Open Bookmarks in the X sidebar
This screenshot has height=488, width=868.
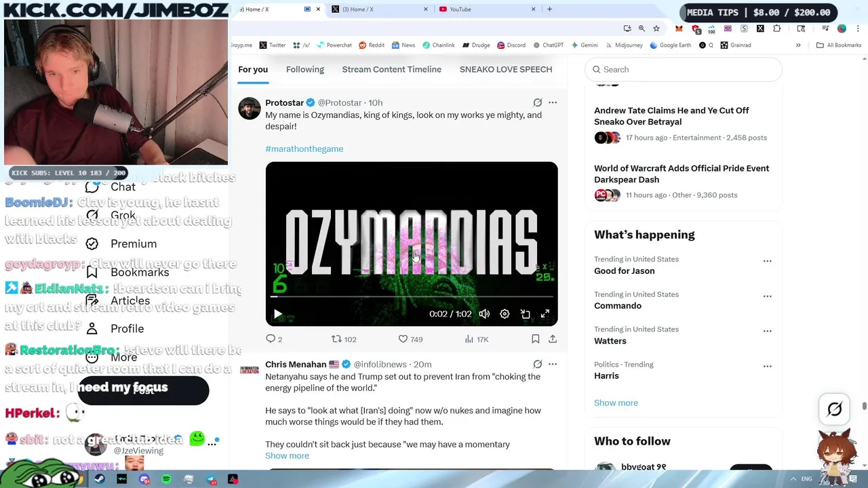(129, 272)
